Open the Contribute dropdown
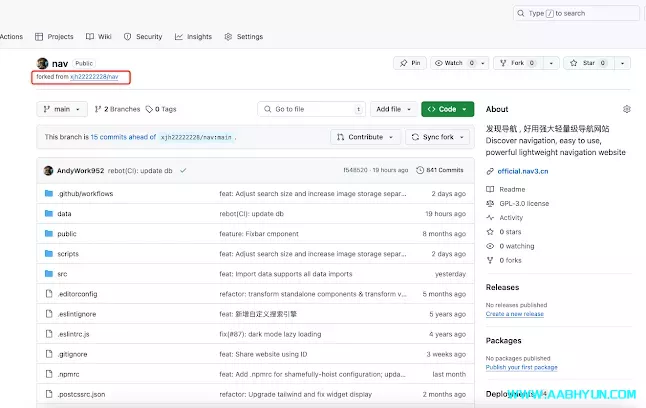The image size is (646, 408). coord(365,137)
